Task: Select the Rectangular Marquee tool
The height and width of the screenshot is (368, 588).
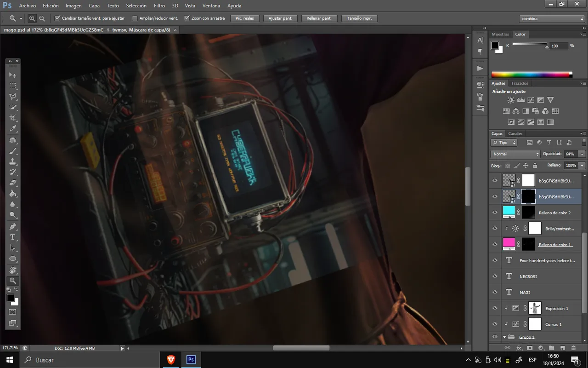Action: [x=13, y=86]
